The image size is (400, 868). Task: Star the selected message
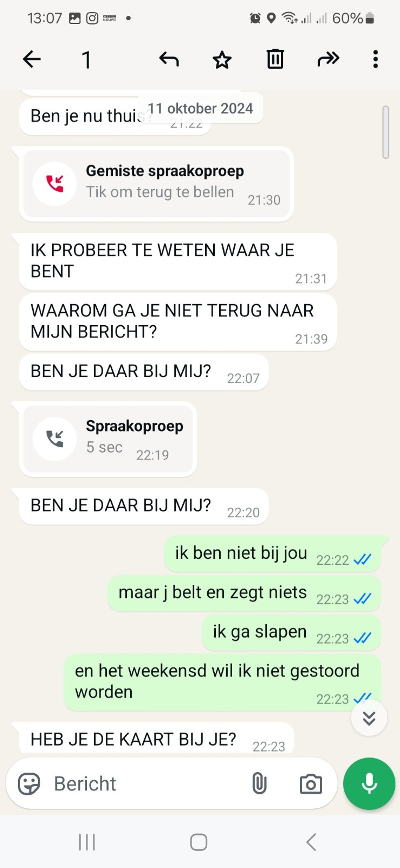[x=222, y=60]
